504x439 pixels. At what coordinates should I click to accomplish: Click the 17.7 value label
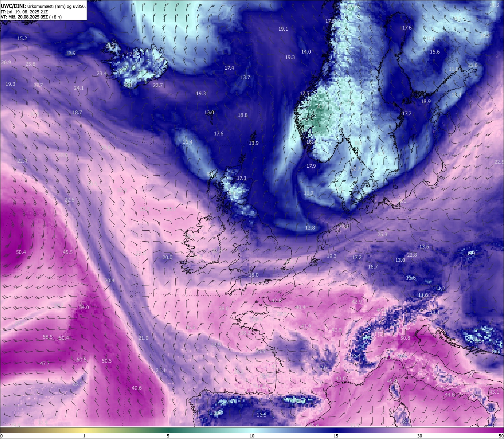coord(406,113)
